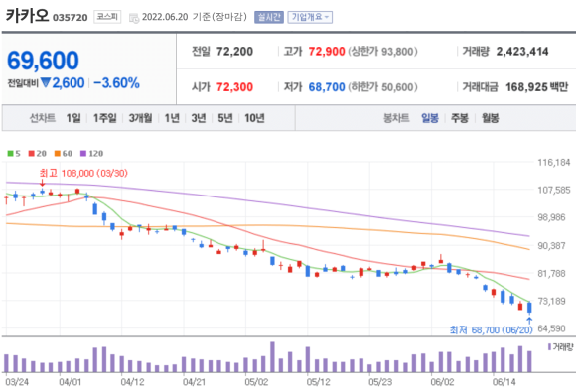
Task: Click the 05/23 date axis label
Action: point(380,382)
